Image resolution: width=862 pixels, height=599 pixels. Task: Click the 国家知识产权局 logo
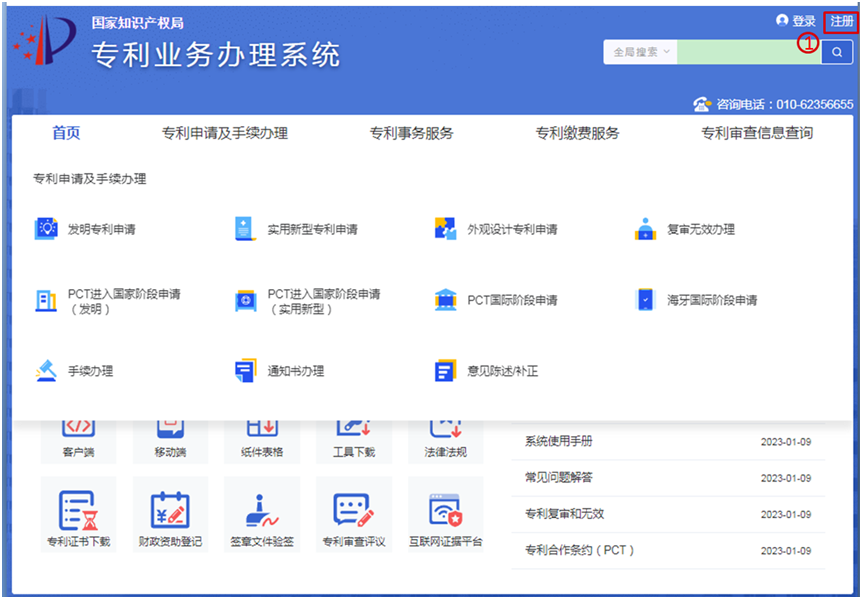(x=44, y=40)
